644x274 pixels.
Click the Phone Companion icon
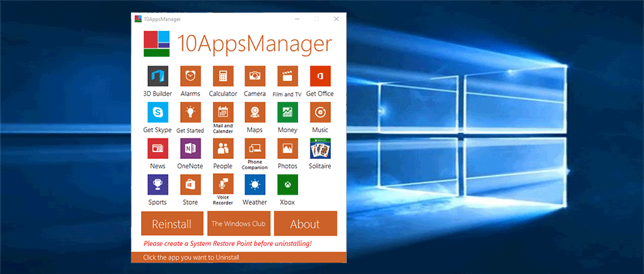tap(255, 148)
